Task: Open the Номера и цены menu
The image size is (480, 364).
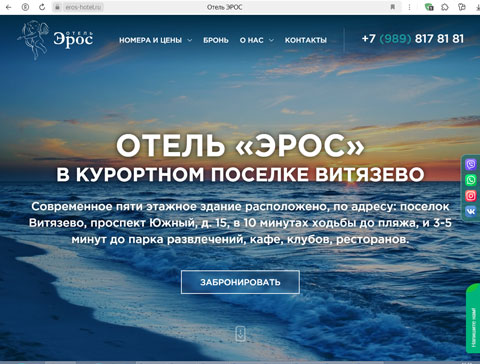Action: click(150, 40)
